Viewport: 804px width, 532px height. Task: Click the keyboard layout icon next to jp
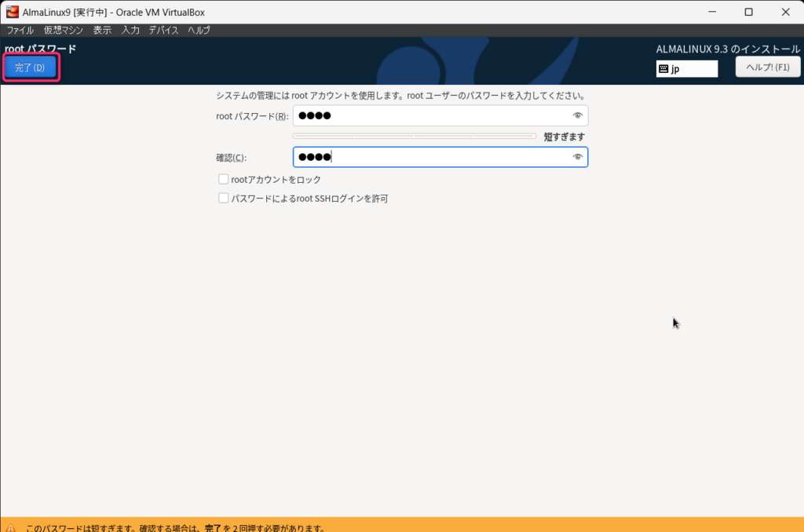[x=663, y=69]
